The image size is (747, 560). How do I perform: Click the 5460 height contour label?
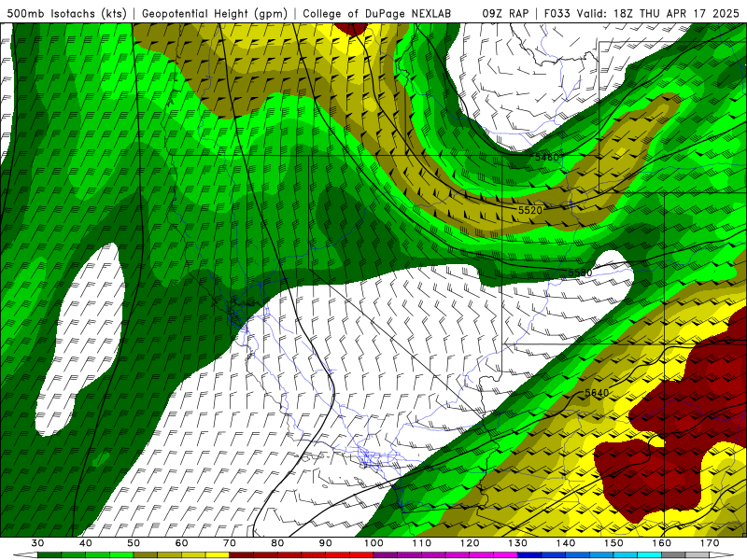coord(547,157)
